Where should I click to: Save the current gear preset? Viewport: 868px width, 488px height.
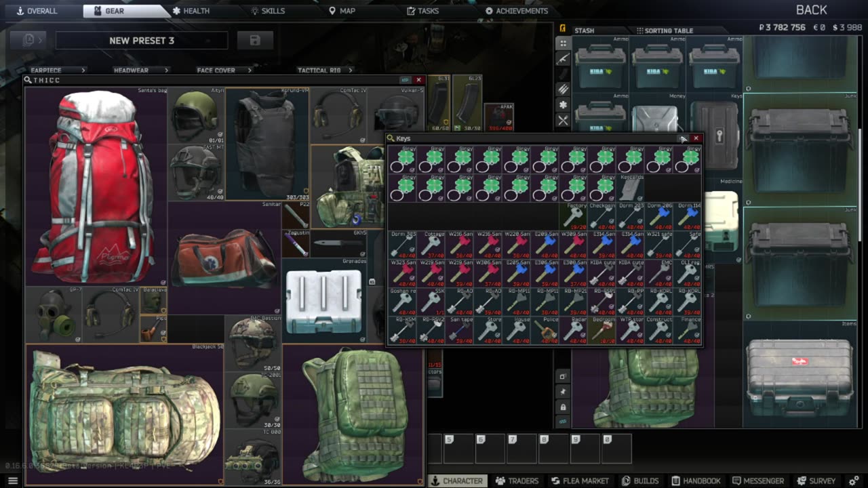coord(255,41)
